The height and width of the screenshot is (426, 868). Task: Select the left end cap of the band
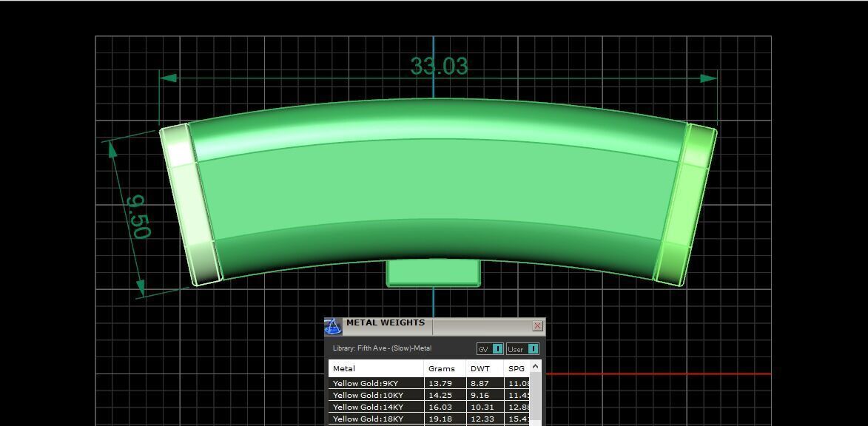(190, 205)
